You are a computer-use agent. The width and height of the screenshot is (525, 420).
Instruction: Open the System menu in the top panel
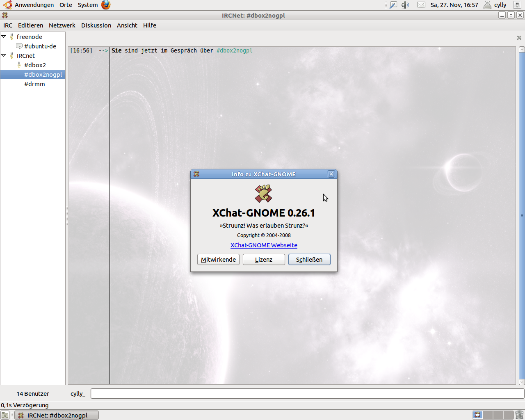click(88, 5)
